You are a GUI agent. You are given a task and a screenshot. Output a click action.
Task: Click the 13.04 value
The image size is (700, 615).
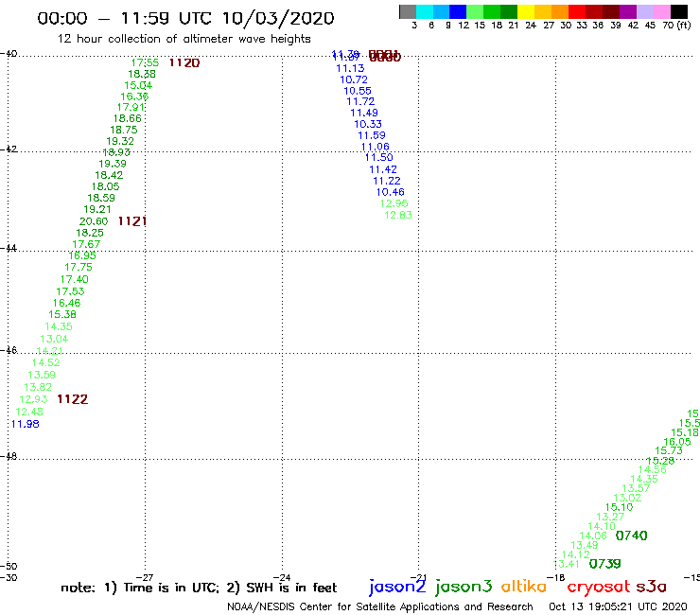[54, 339]
